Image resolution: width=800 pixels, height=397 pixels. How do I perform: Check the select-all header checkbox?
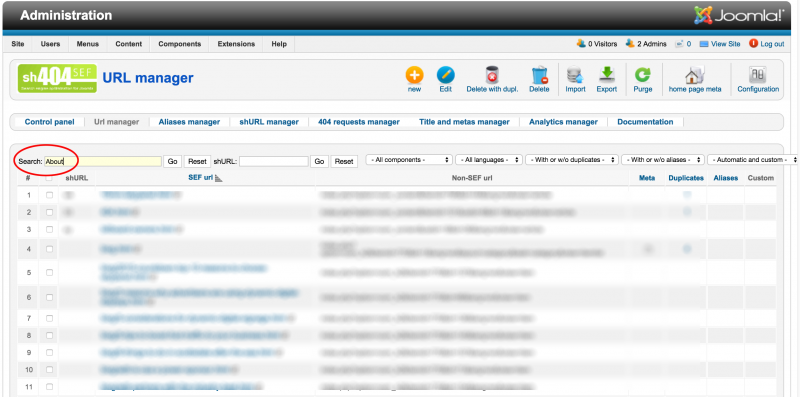(49, 178)
